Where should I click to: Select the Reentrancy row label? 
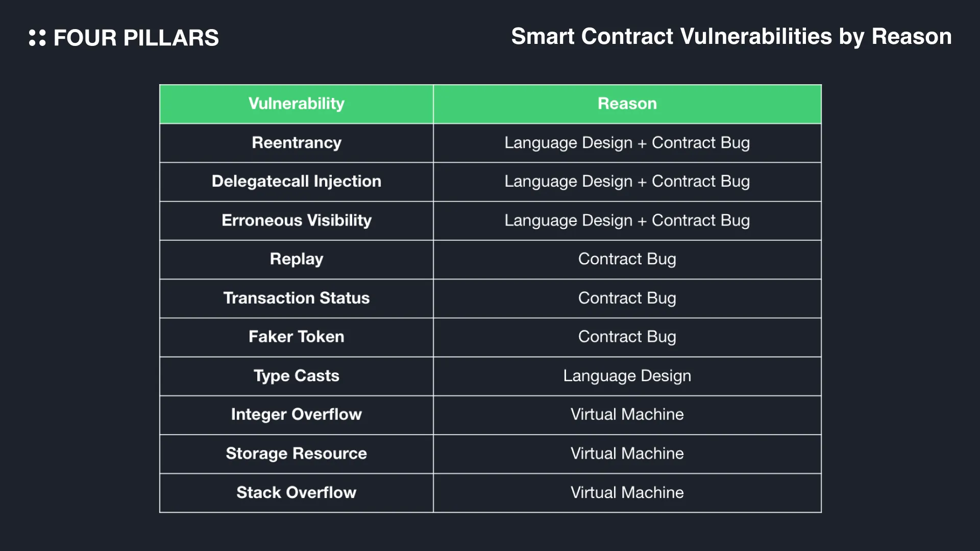click(x=297, y=143)
